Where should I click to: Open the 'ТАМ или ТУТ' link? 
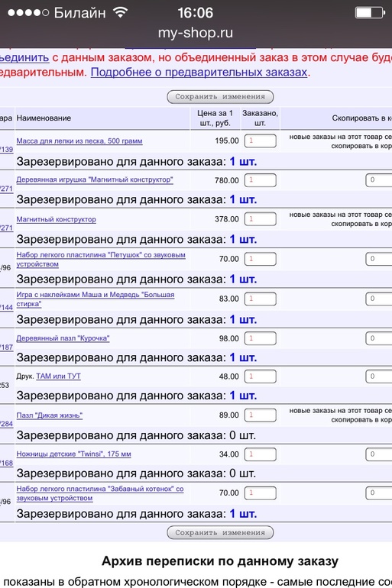click(59, 376)
